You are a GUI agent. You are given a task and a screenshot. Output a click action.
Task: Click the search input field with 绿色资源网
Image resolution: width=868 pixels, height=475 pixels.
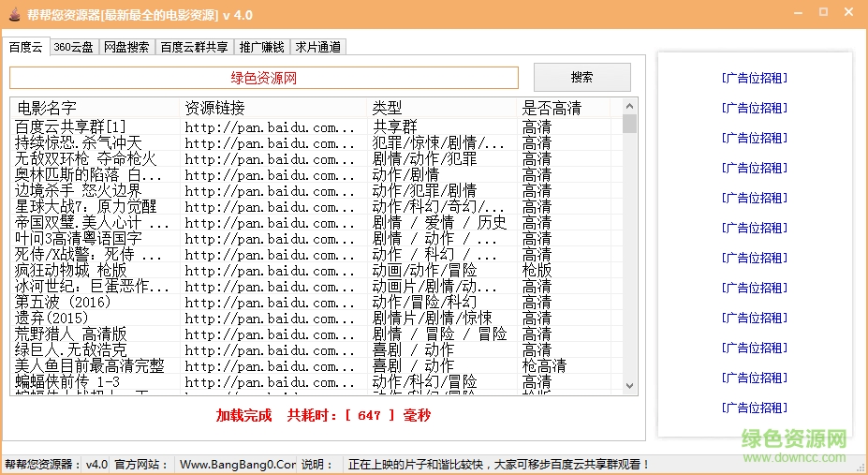click(x=264, y=78)
